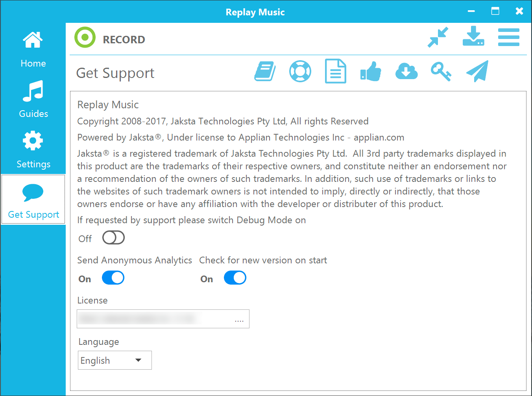
Task: Click the RECORD label text
Action: (124, 39)
